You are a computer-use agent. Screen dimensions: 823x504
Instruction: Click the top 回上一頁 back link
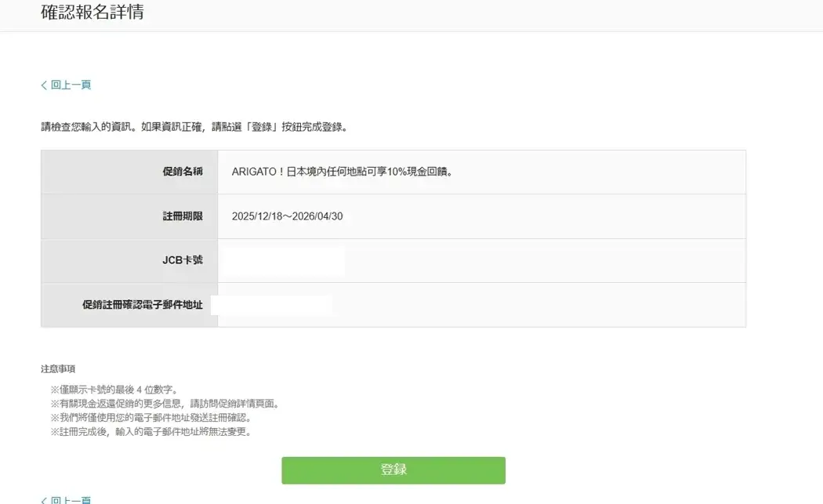[x=71, y=85]
